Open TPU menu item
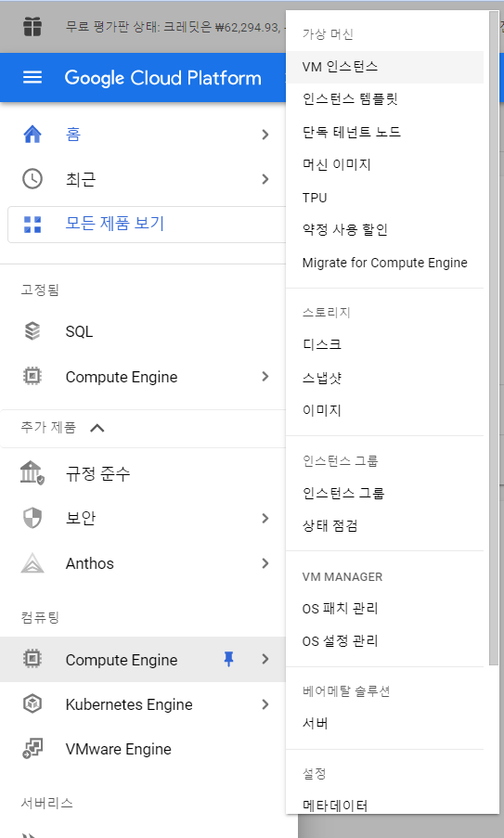The height and width of the screenshot is (838, 504). click(x=385, y=198)
